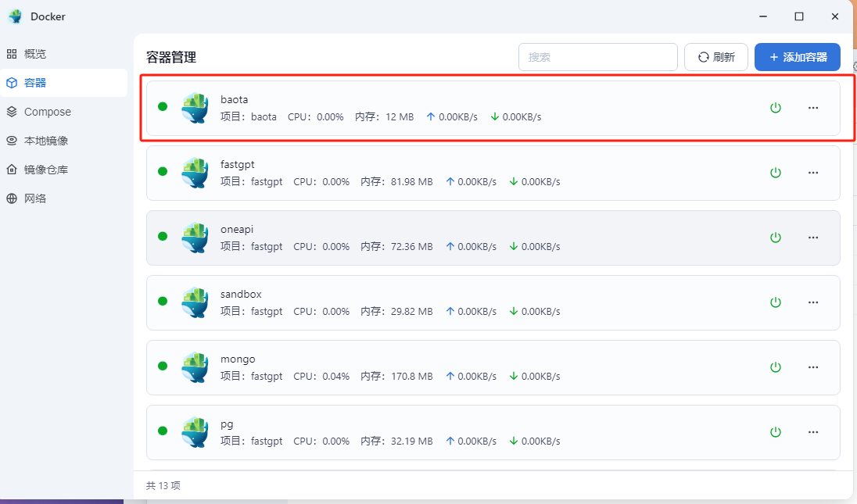Toggle power for the pg container

[x=775, y=432]
